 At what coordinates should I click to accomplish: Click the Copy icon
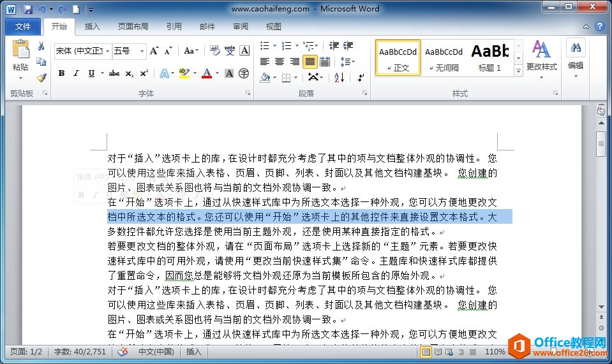click(41, 62)
